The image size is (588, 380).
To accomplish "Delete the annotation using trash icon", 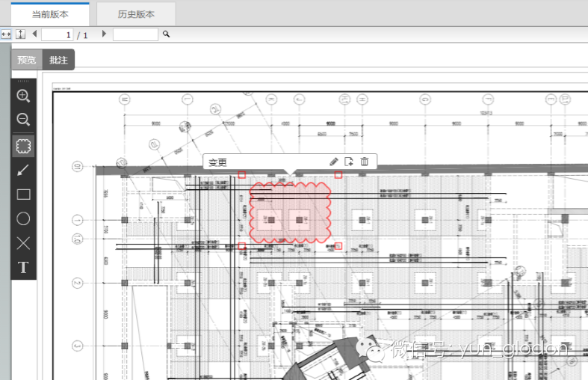I will point(365,162).
